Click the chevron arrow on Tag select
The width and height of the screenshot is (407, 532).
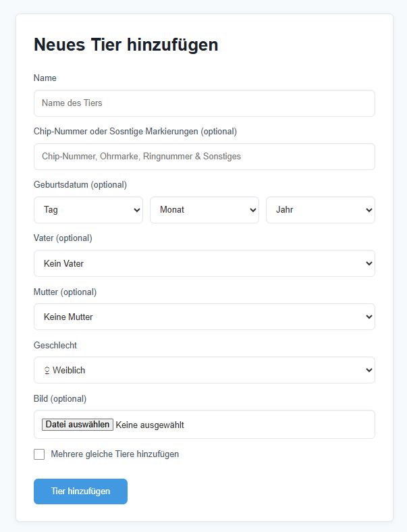137,210
